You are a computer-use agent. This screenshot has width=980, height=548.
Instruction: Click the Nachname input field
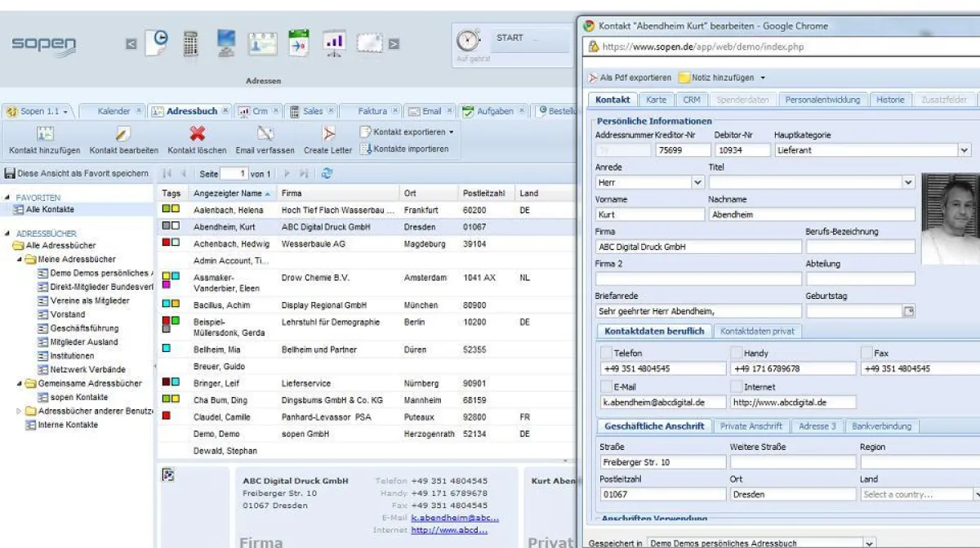811,215
